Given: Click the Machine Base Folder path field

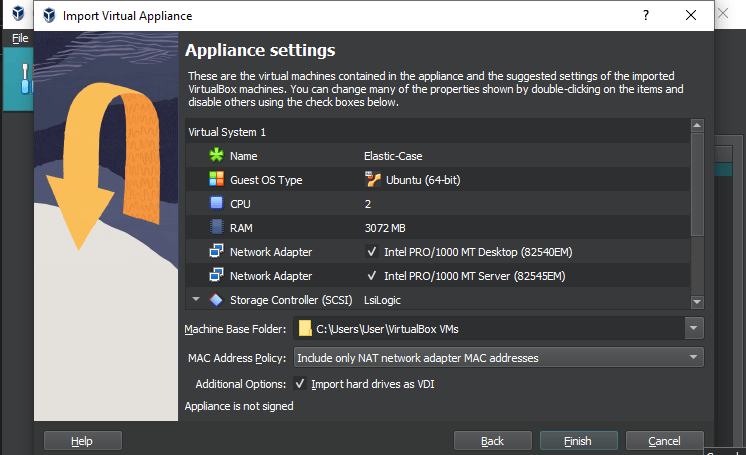Looking at the screenshot, I should coord(489,328).
